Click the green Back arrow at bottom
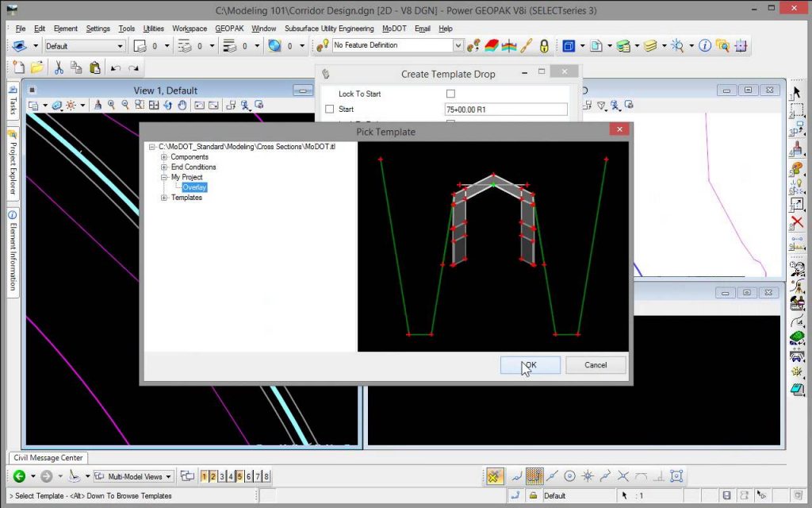 pos(20,476)
